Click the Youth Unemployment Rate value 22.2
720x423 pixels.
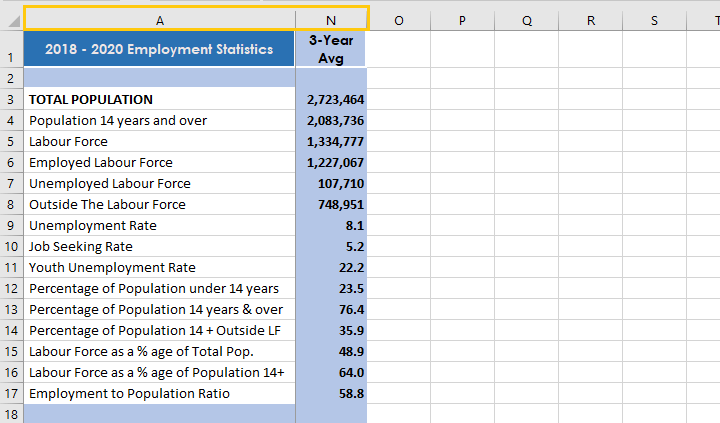point(331,268)
